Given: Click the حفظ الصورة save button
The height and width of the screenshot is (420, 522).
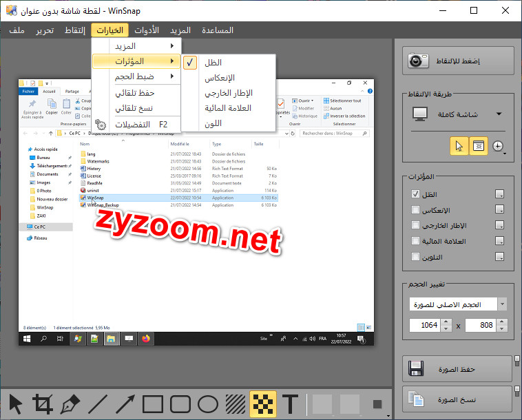Looking at the screenshot, I should point(457,369).
